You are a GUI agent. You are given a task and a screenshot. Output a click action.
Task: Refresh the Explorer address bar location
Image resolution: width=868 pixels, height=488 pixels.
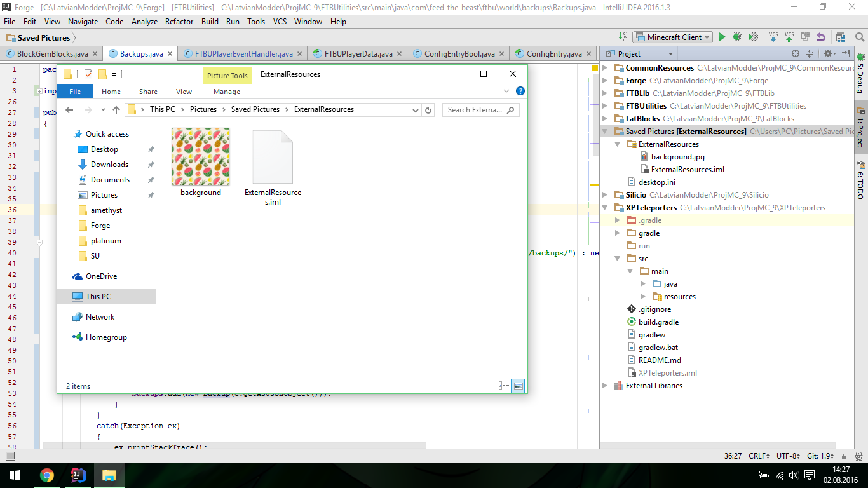click(x=428, y=110)
